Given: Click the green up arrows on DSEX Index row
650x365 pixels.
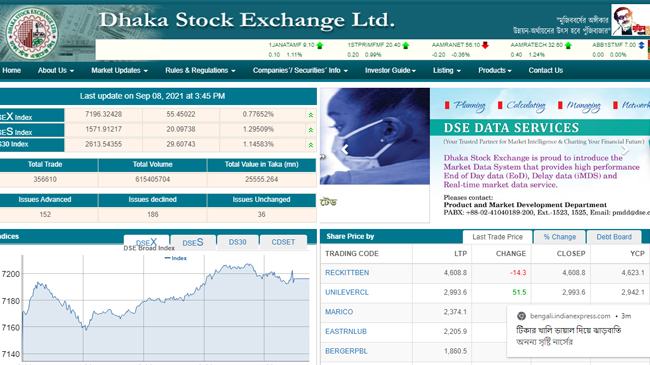Looking at the screenshot, I should click(x=310, y=115).
